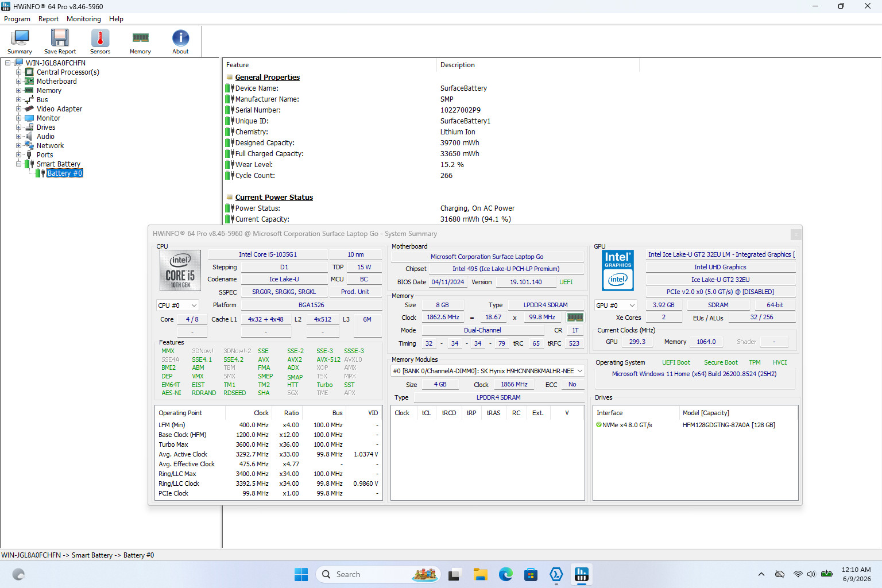Screen dimensions: 882x588
Task: Open Microsoft Store from the taskbar
Action: (531, 574)
